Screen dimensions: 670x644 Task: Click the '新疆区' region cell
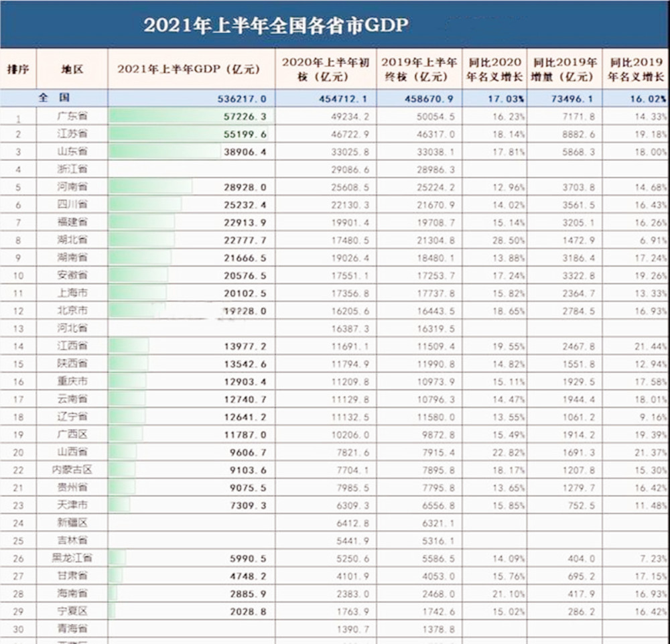point(72,522)
